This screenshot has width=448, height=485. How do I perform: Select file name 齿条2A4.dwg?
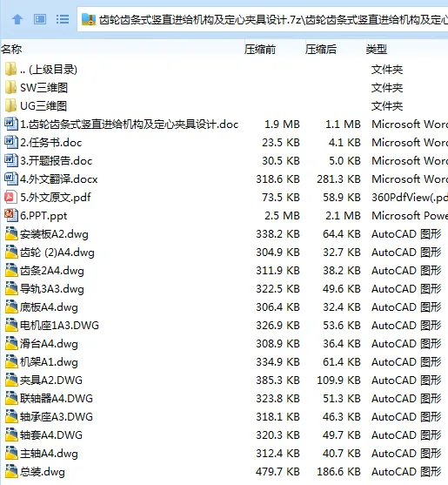tap(52, 271)
